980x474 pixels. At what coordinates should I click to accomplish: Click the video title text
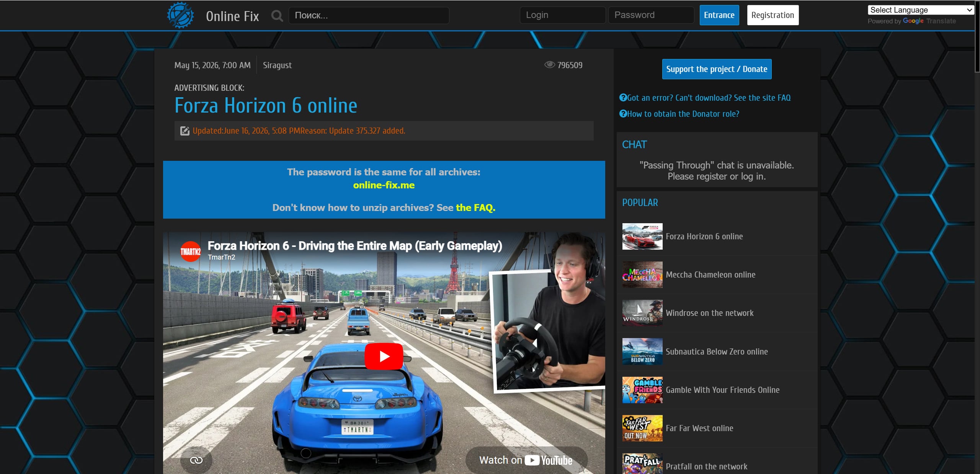354,246
